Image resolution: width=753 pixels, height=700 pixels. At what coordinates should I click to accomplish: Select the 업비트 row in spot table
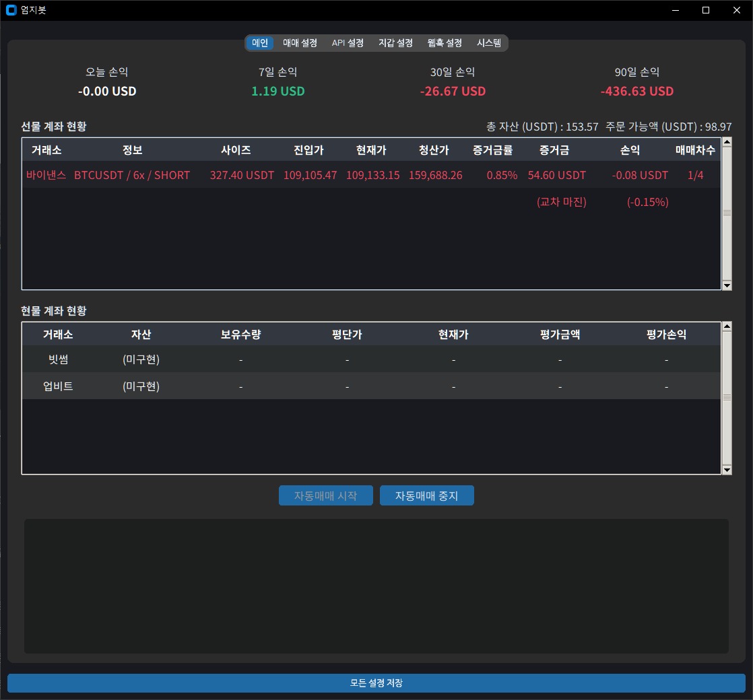[269, 386]
